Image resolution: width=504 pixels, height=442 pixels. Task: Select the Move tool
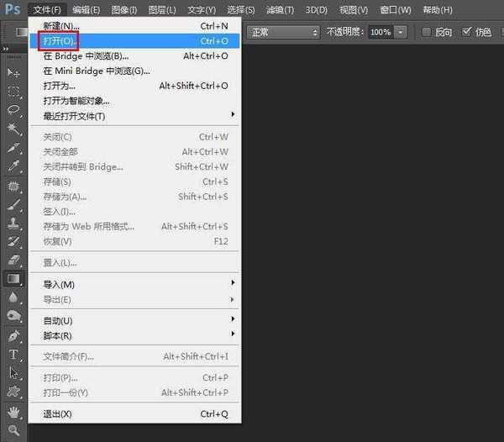click(13, 73)
